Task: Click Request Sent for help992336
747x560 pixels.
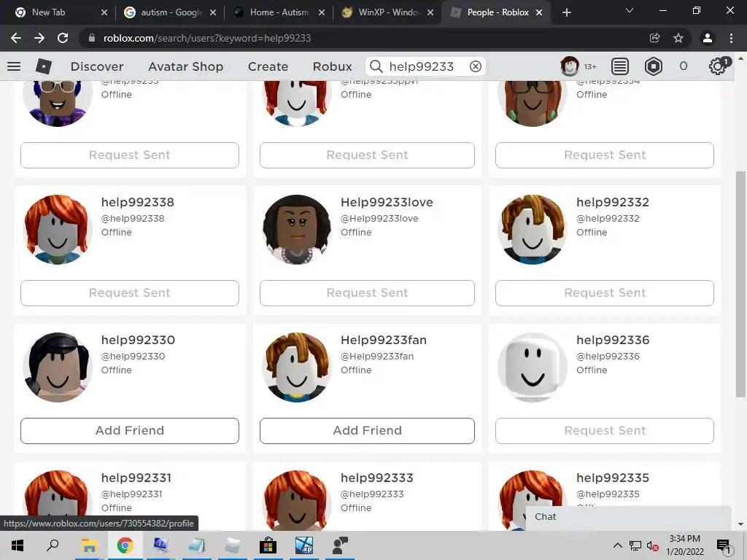Action: click(605, 430)
